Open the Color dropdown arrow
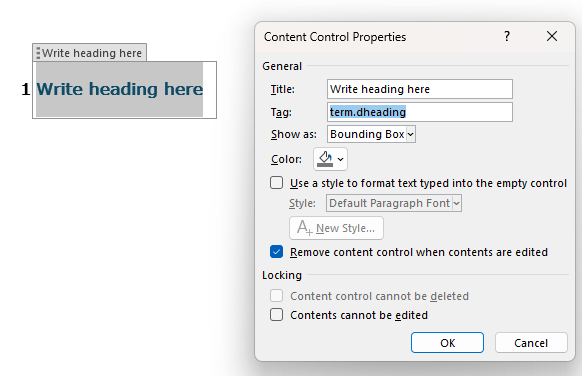This screenshot has width=582, height=376. coord(340,159)
